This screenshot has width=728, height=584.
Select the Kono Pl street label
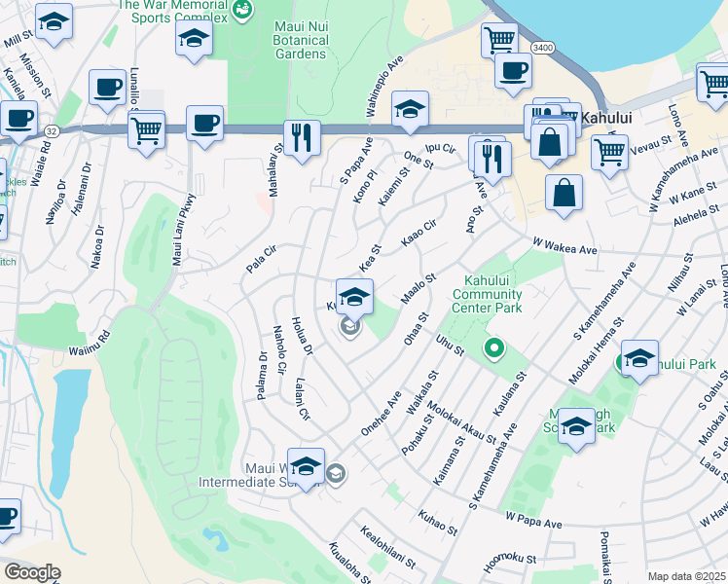click(365, 186)
